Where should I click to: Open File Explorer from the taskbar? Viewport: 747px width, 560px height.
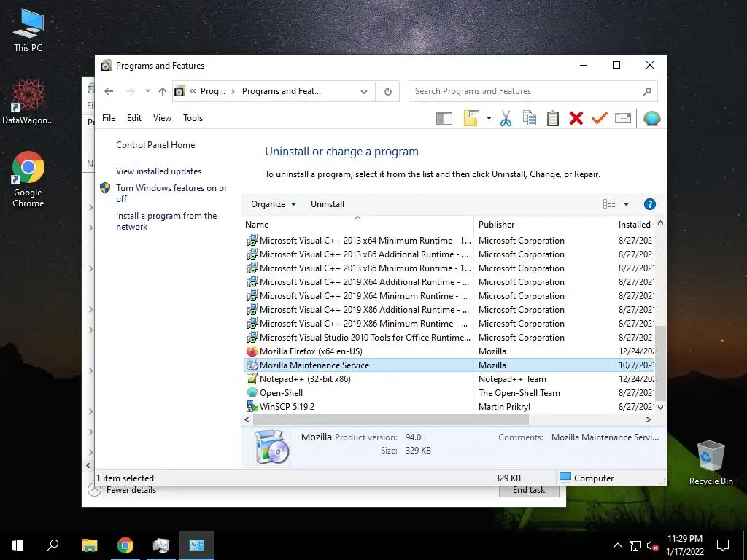[x=89, y=545]
